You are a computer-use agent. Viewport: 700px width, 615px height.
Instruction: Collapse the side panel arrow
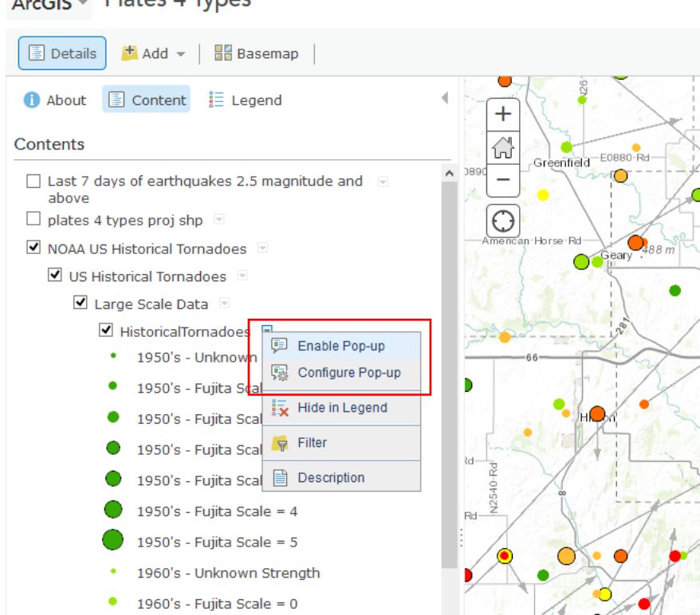[x=444, y=98]
